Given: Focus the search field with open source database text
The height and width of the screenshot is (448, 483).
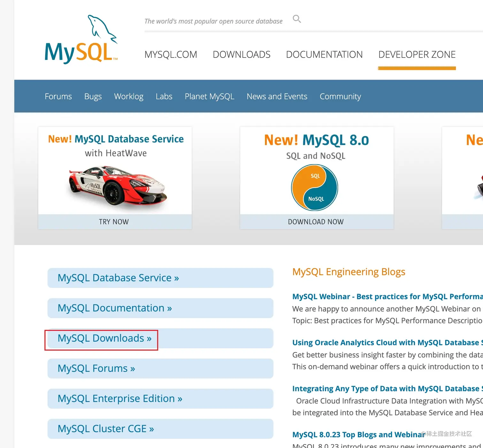Looking at the screenshot, I should pos(213,21).
